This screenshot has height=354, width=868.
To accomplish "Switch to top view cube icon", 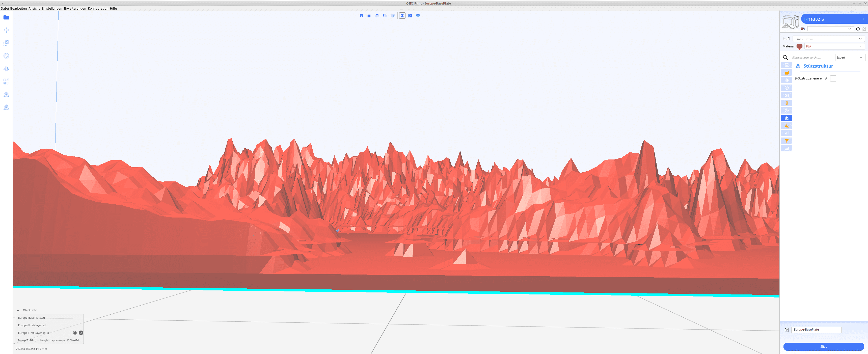I will point(377,15).
